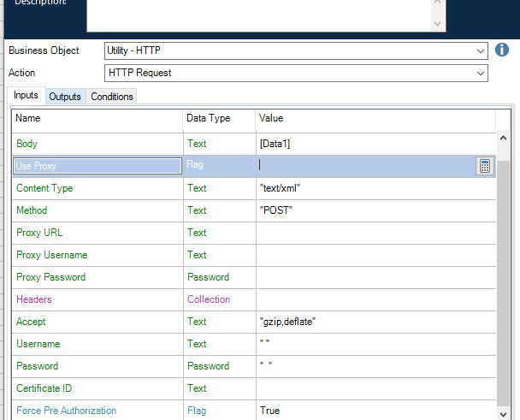This screenshot has width=520, height=420.
Task: Select the Use Proxy name cell
Action: (97, 166)
